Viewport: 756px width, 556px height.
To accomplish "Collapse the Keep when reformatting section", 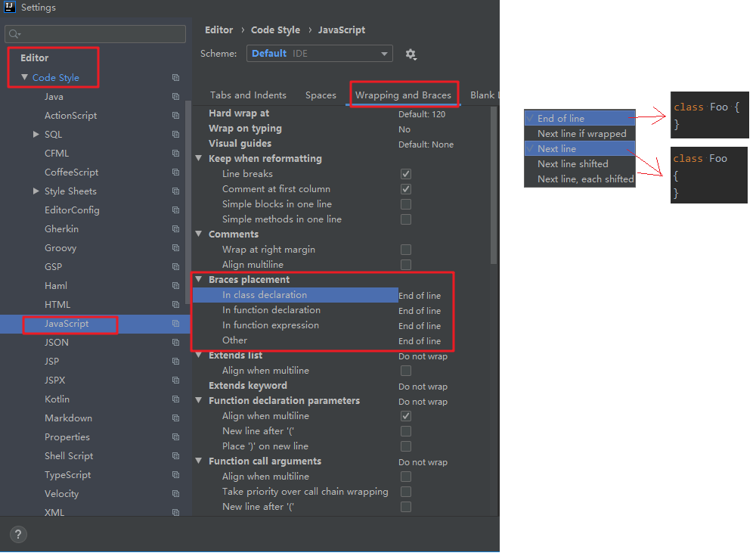I will [199, 158].
